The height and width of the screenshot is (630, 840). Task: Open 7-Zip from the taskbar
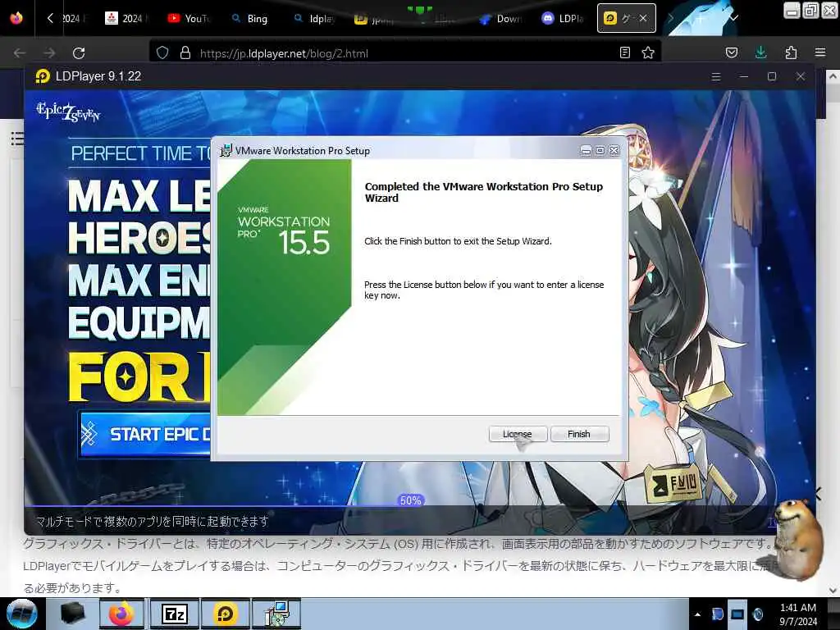coord(174,614)
